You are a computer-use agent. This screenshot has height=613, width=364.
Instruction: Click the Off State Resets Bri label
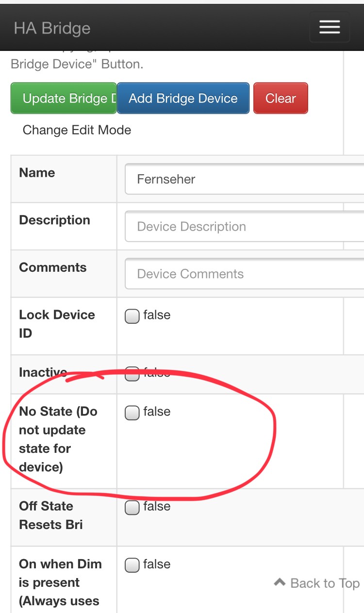51,515
